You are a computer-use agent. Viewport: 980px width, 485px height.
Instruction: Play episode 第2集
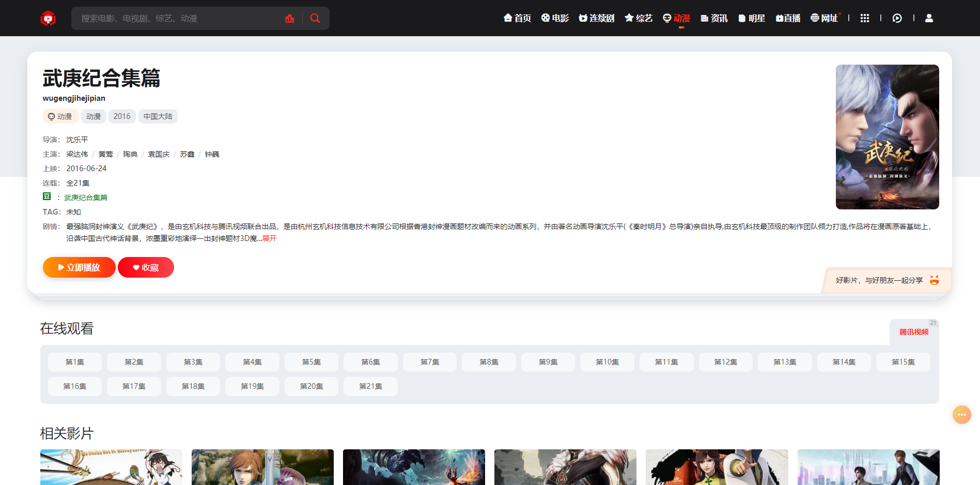click(134, 362)
